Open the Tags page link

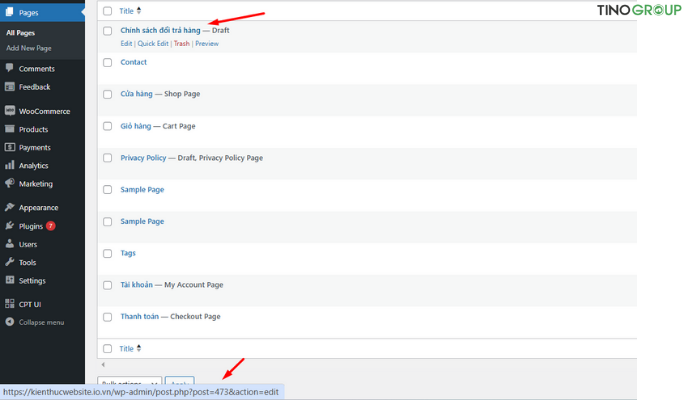(128, 253)
